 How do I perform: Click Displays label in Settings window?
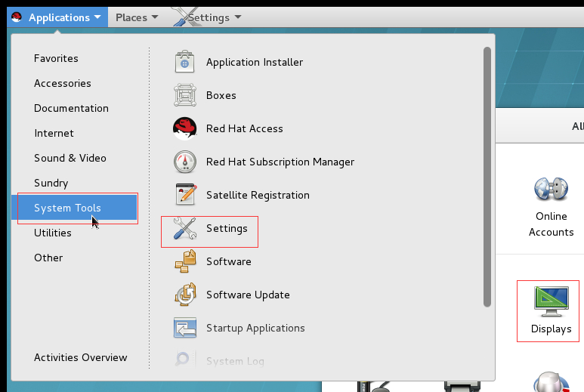tap(552, 329)
